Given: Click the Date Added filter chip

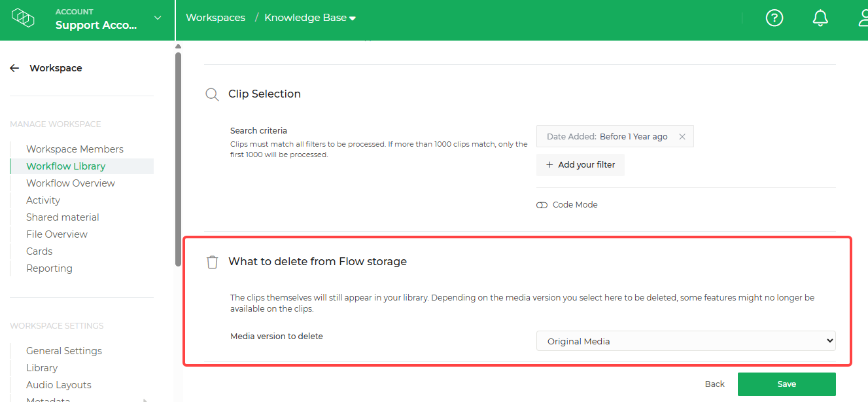Looking at the screenshot, I should [x=615, y=136].
